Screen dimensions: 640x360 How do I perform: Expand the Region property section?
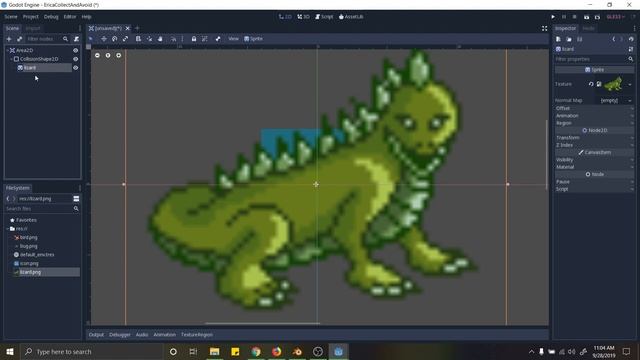[594, 123]
